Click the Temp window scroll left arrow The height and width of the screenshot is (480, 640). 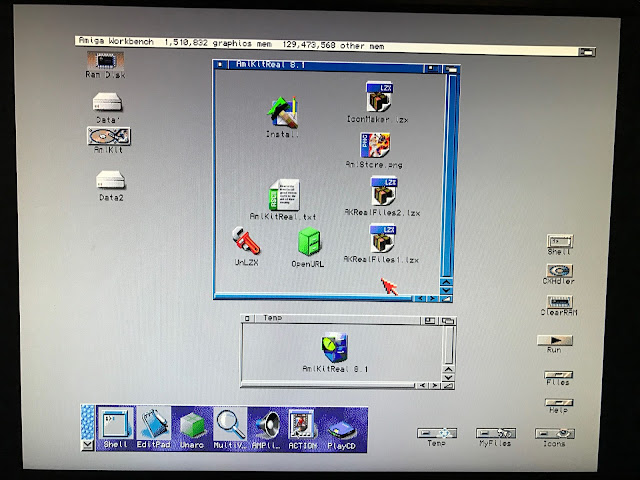point(422,385)
